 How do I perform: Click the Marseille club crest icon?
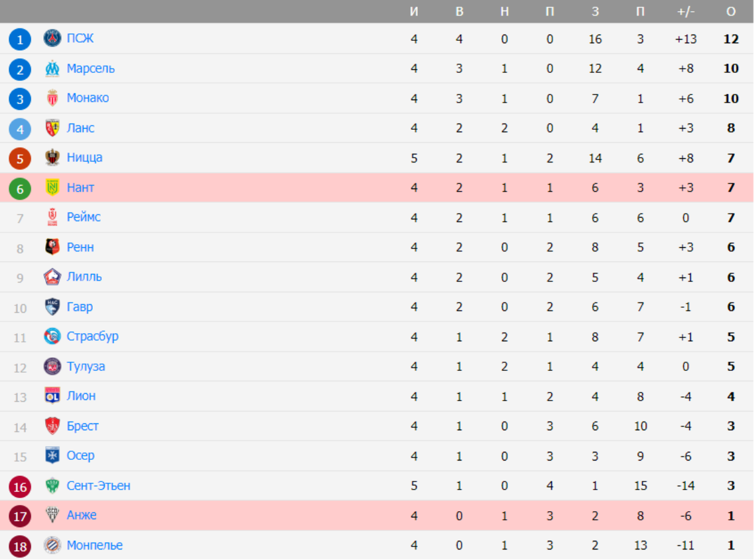point(53,68)
